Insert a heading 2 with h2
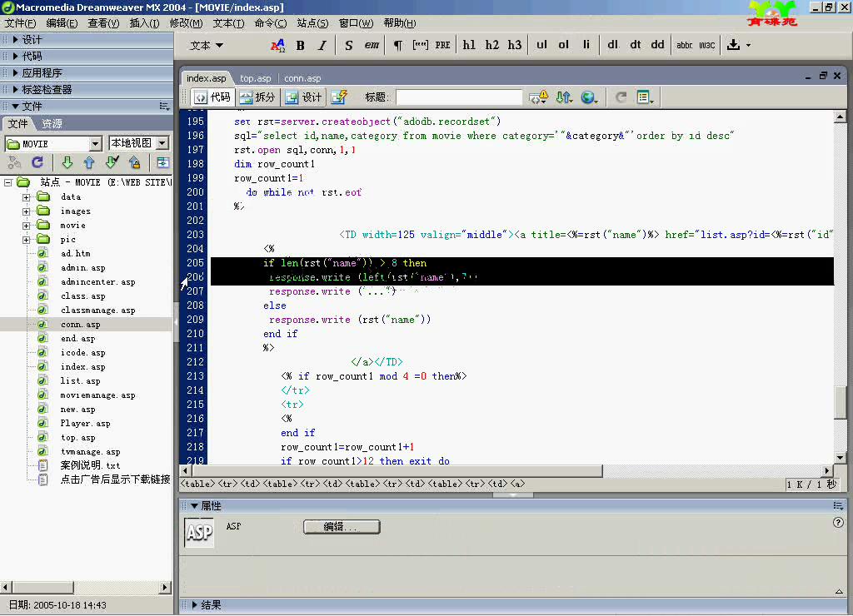Screen dimensions: 853x616 coord(491,45)
